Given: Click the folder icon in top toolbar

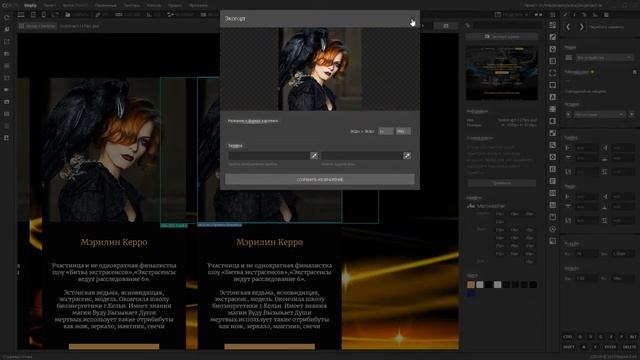Looking at the screenshot, I should (68, 15).
